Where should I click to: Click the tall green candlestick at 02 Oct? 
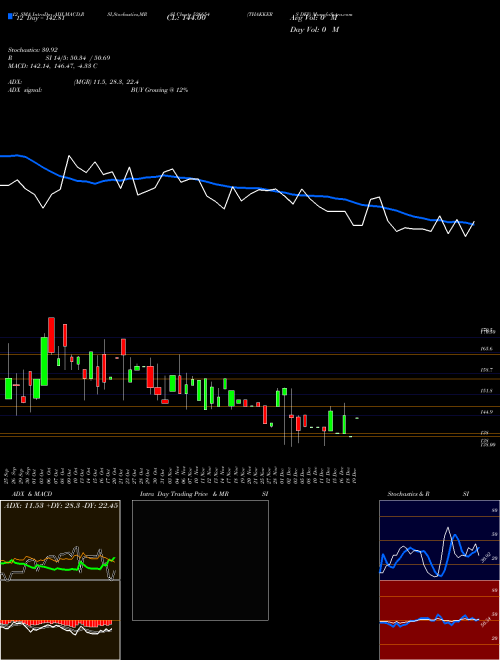coord(44,361)
